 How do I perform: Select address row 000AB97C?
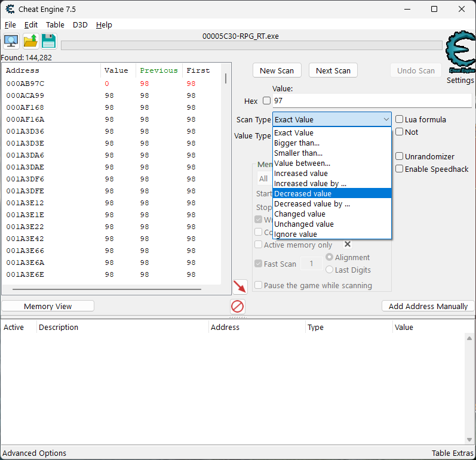tap(112, 84)
